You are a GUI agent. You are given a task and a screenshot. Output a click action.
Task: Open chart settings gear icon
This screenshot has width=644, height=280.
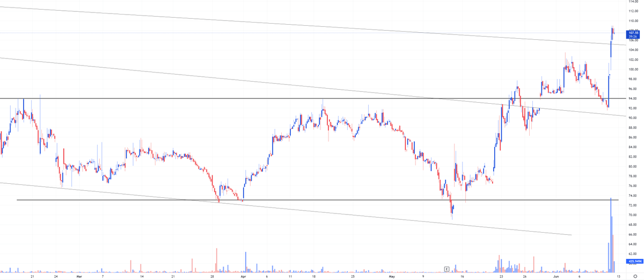pyautogui.click(x=635, y=276)
